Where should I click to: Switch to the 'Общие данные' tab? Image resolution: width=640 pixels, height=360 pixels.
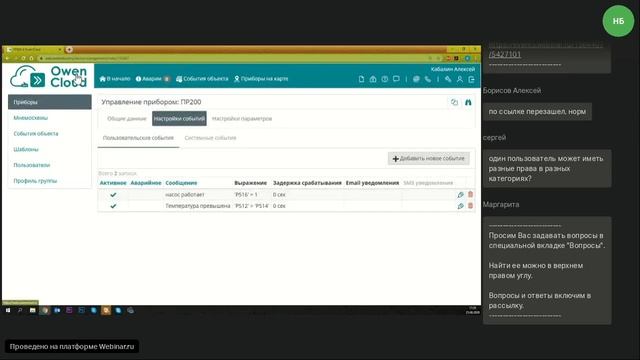[x=127, y=119]
